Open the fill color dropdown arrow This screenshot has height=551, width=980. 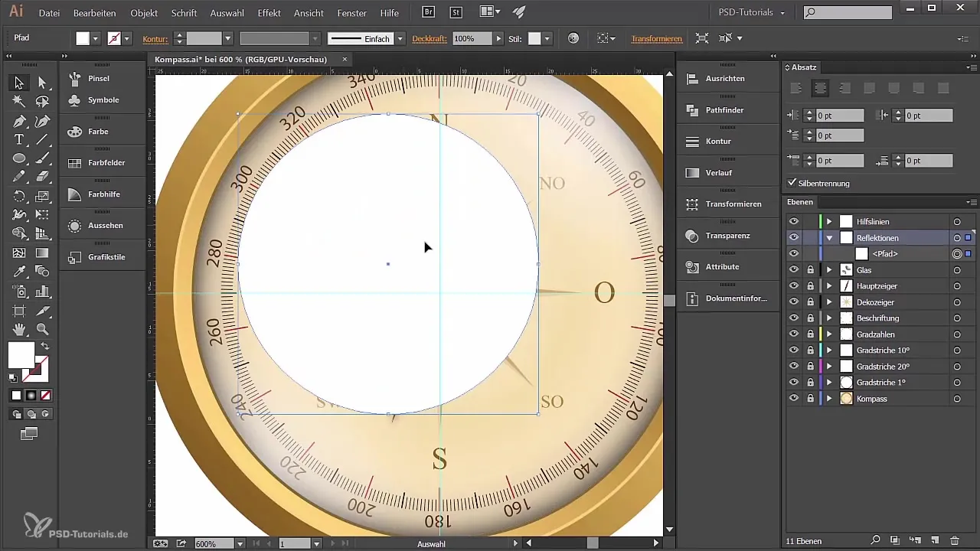(x=96, y=38)
